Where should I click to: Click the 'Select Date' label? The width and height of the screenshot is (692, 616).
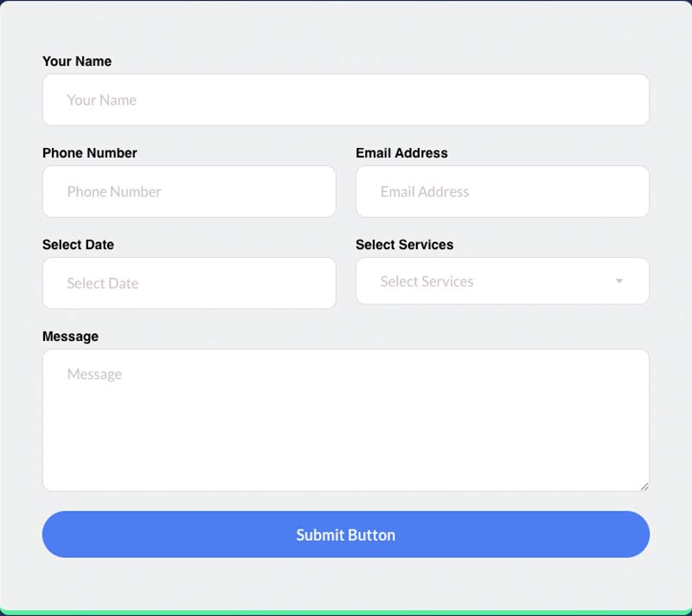click(x=78, y=245)
